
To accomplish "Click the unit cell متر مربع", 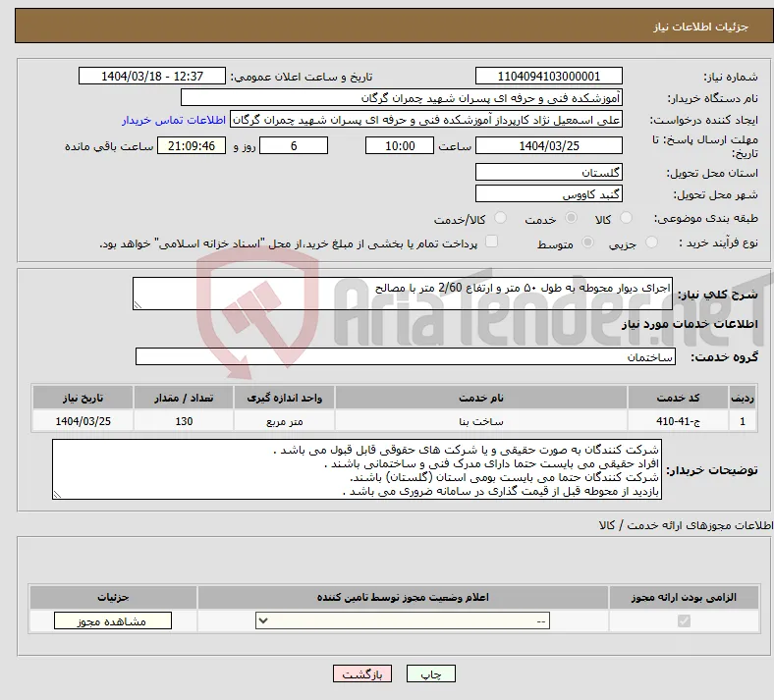I will point(284,421).
